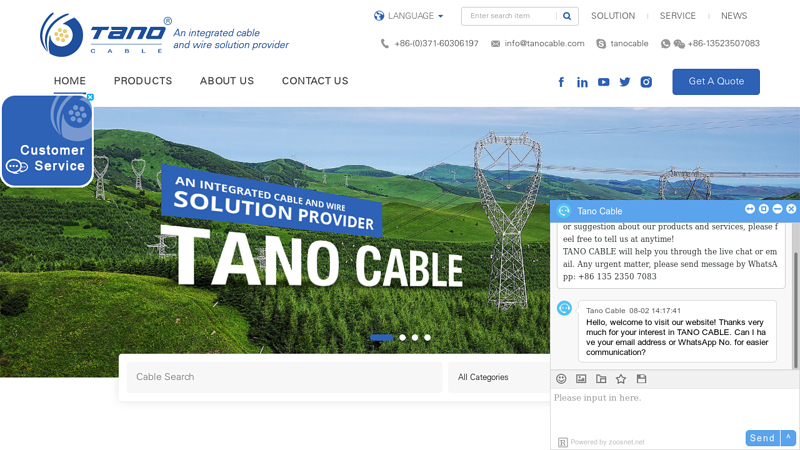Click the Cable Search input field

[284, 377]
